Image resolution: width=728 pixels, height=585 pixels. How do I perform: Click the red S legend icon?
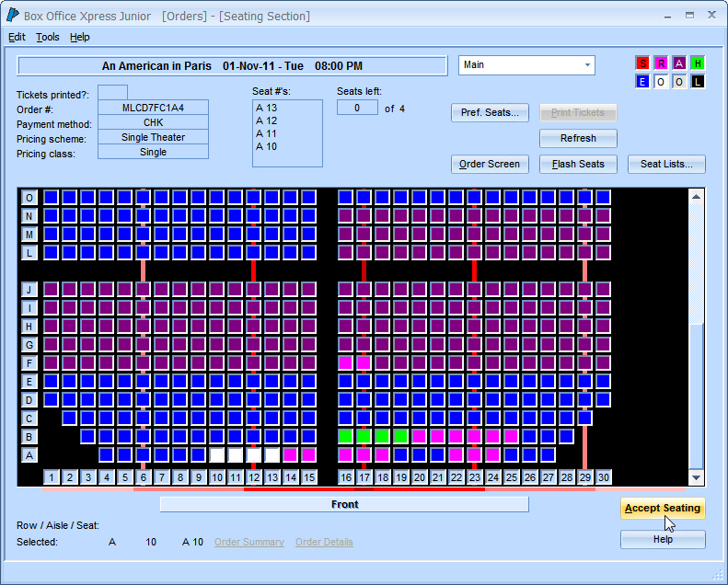tap(642, 63)
